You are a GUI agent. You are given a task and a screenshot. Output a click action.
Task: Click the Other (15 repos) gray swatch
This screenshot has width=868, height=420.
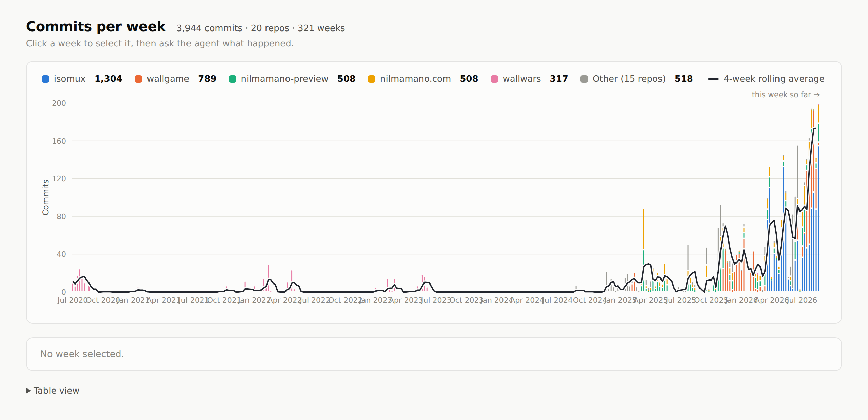coord(584,79)
